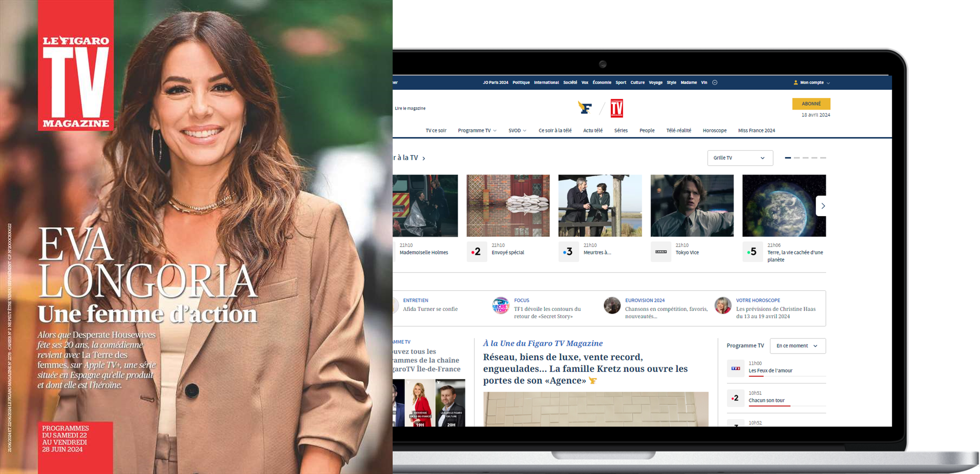Screen dimensions: 980x474
Task: Click the circled more-sections icon in top bar
Action: coord(715,83)
